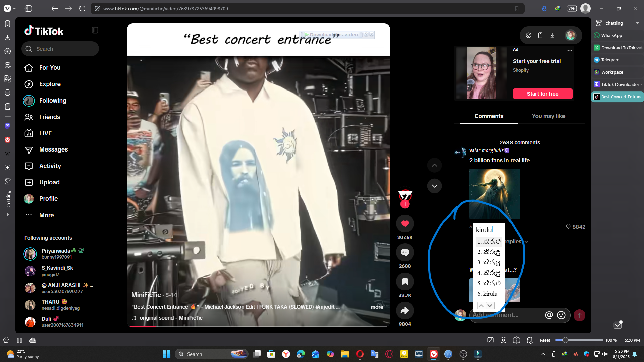Image resolution: width=644 pixels, height=362 pixels.
Task: Reload the page in Vivaldi
Action: tap(82, 9)
